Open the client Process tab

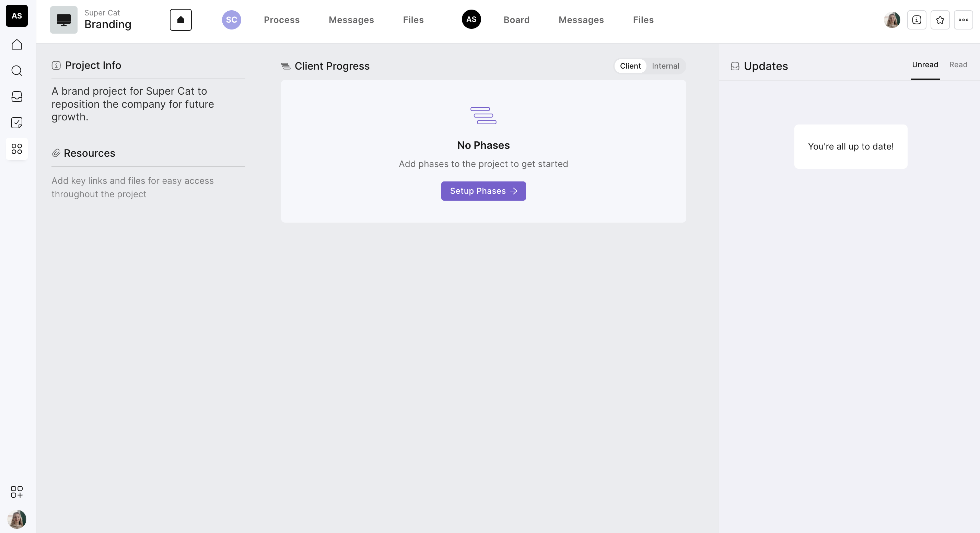point(281,20)
